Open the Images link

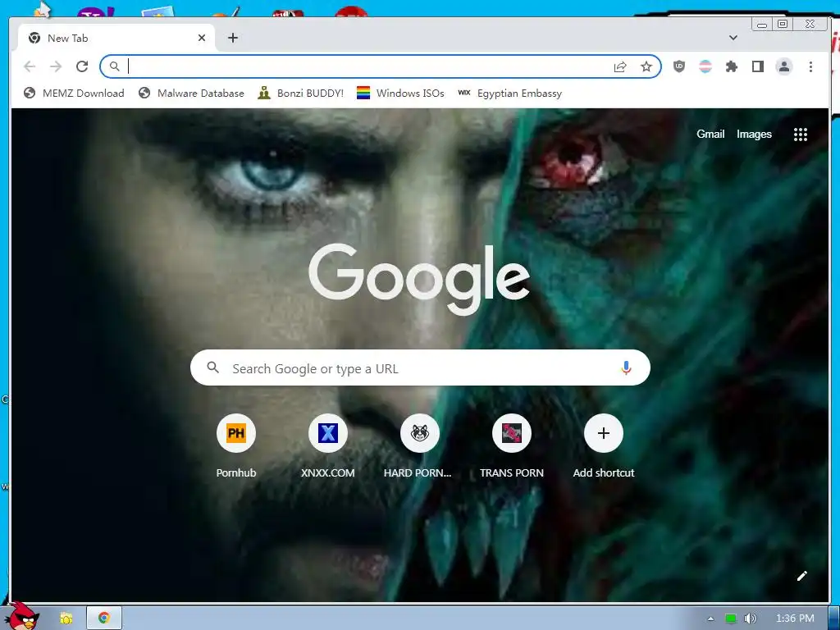tap(754, 134)
